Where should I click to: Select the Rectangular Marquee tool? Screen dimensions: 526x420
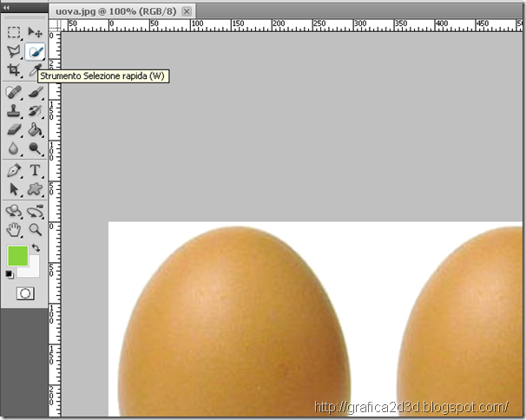pos(14,32)
